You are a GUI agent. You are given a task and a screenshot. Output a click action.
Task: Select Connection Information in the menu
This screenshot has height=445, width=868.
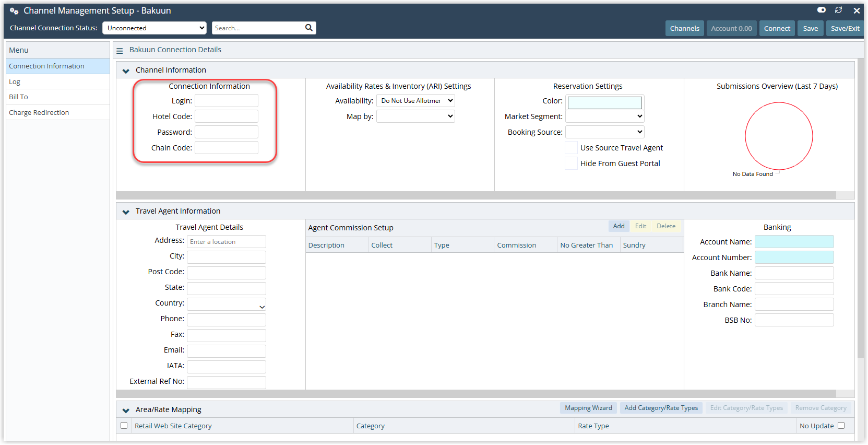click(58, 66)
